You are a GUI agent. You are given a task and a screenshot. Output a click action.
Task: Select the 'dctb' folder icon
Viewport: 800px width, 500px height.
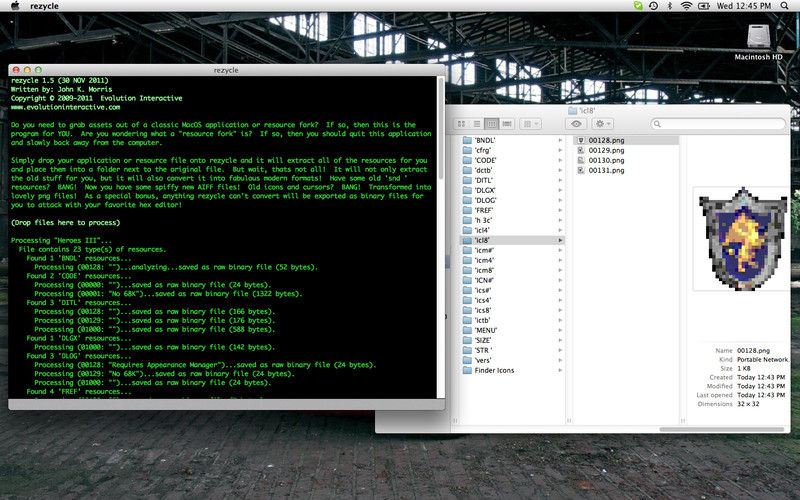click(467, 170)
